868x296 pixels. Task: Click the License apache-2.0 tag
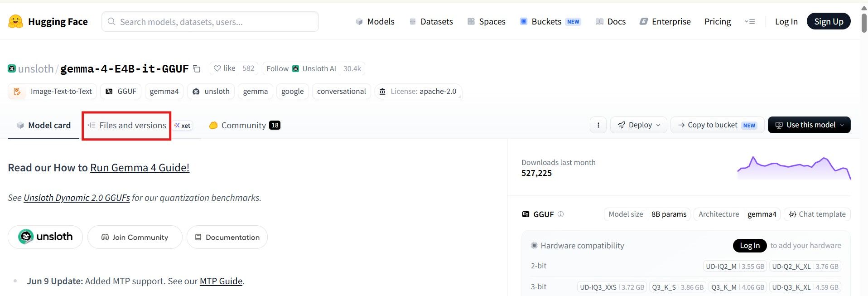[418, 91]
